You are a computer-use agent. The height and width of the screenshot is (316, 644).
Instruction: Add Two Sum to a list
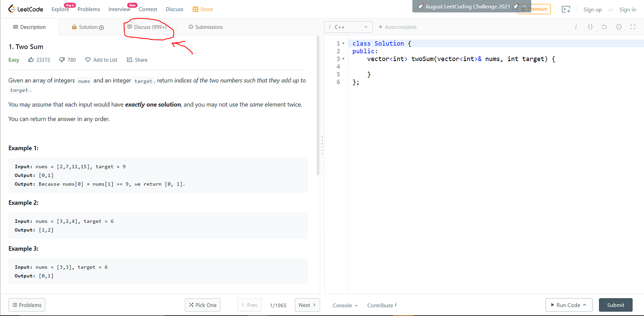(x=101, y=60)
